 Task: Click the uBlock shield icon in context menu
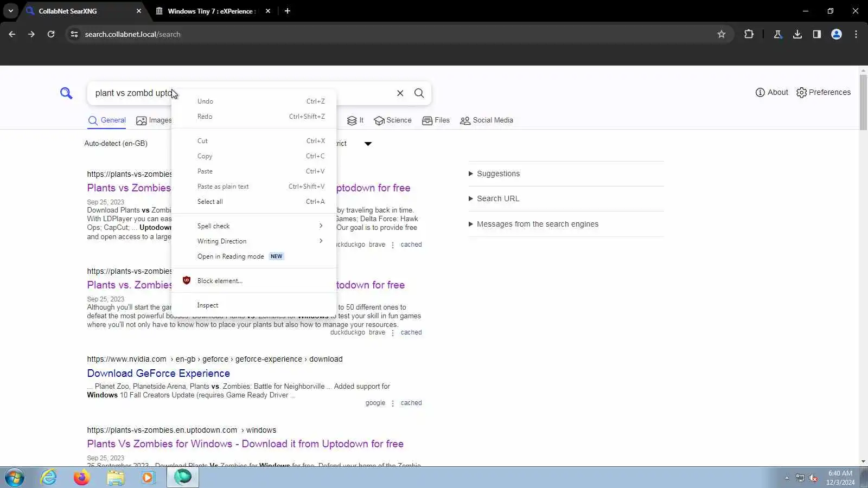187,280
